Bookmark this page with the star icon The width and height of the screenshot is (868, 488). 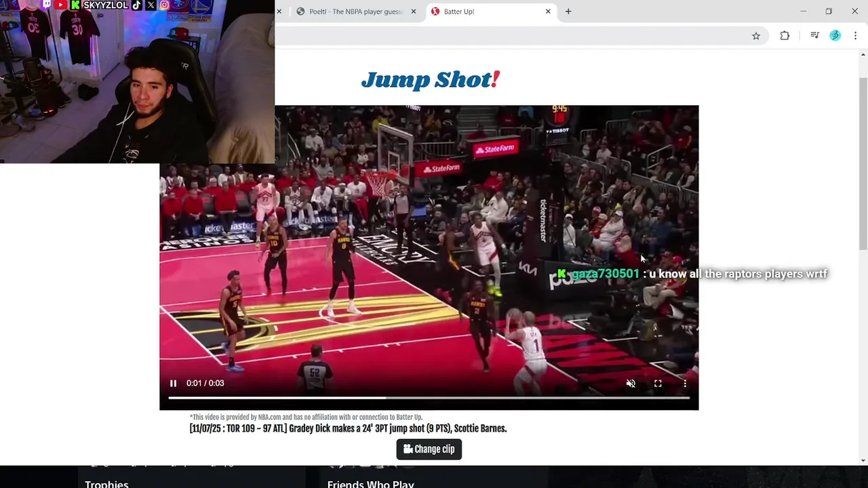point(756,36)
